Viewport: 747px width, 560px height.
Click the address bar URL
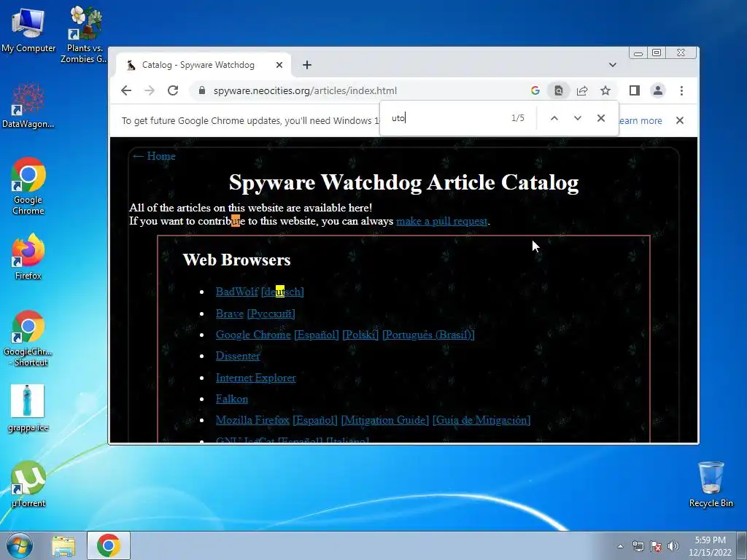pos(305,90)
